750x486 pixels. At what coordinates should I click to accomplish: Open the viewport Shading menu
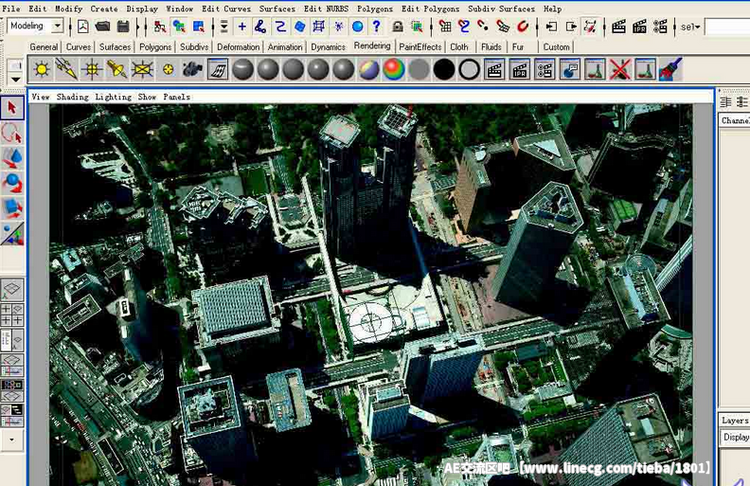(x=72, y=97)
